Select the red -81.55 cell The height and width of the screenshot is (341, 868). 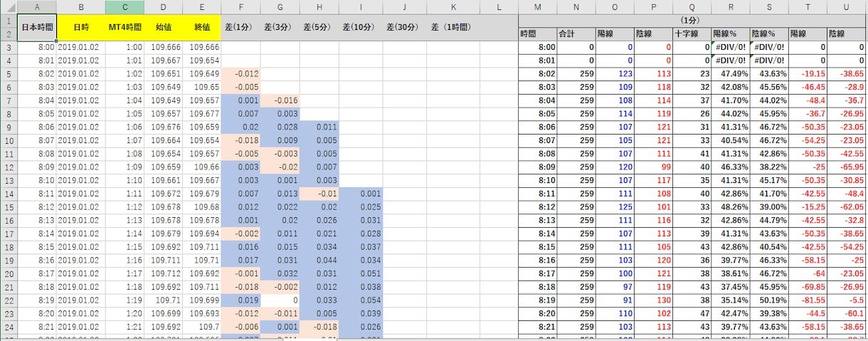click(x=807, y=300)
